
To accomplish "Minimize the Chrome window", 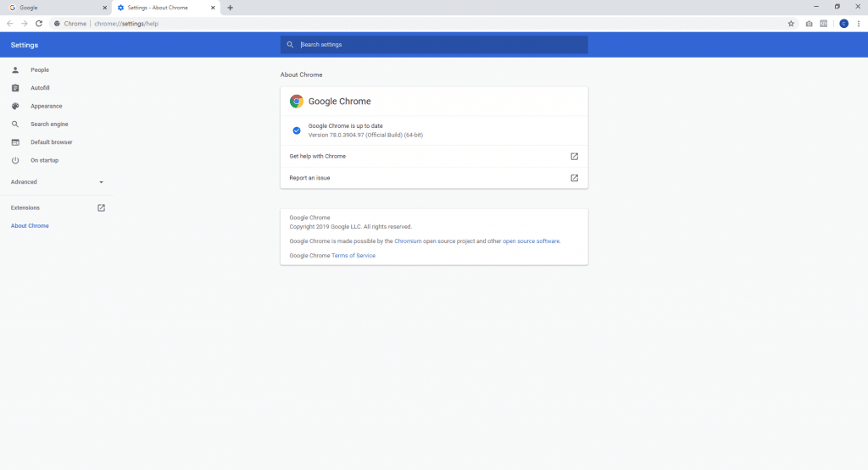I will 816,7.
